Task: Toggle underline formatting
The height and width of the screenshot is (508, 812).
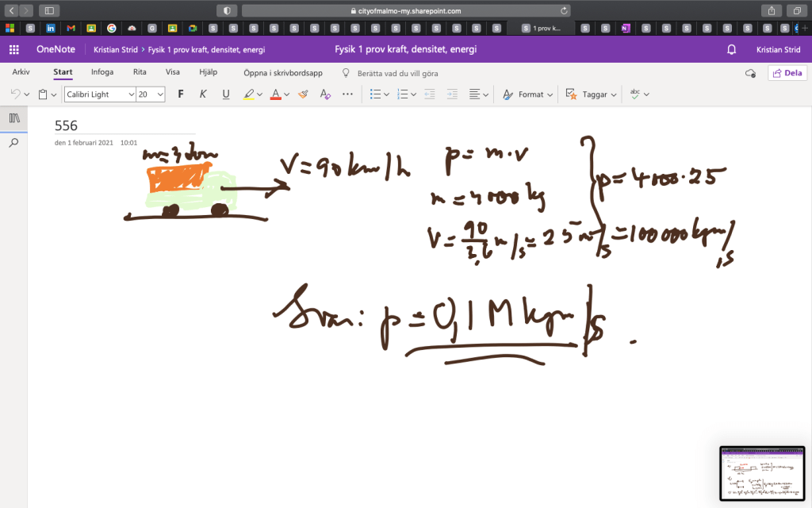Action: [x=226, y=94]
